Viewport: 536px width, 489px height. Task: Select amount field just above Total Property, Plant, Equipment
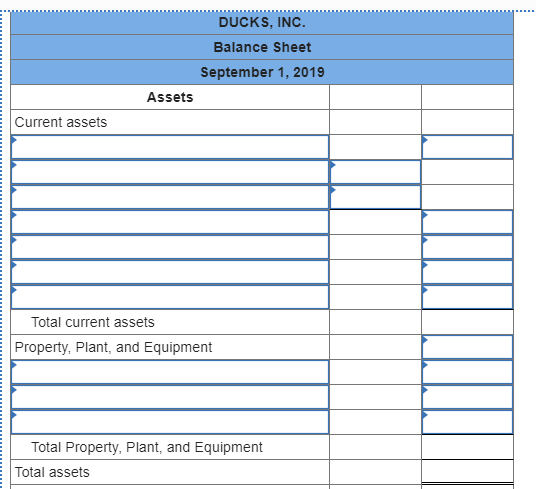(x=467, y=422)
